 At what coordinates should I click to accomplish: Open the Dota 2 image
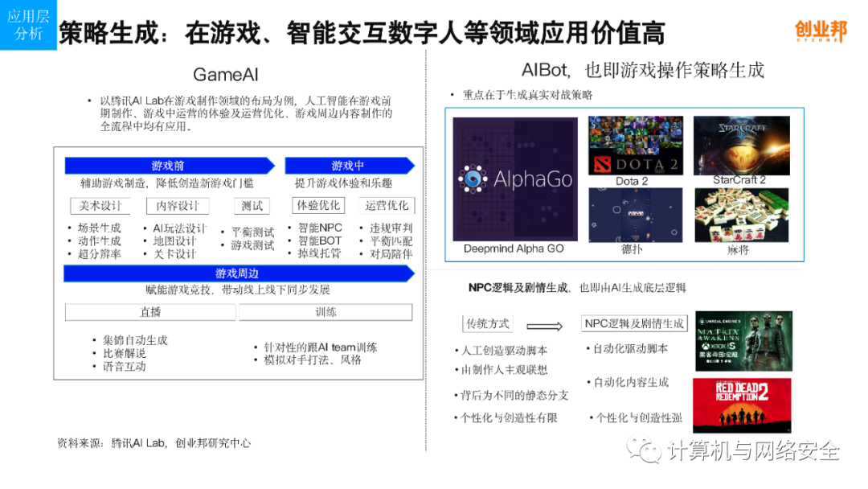click(x=636, y=146)
